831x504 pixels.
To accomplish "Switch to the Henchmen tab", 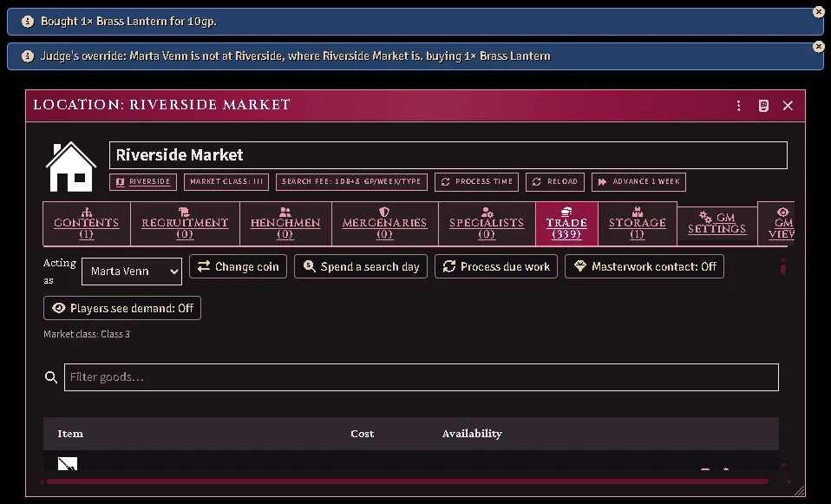I will click(x=285, y=224).
